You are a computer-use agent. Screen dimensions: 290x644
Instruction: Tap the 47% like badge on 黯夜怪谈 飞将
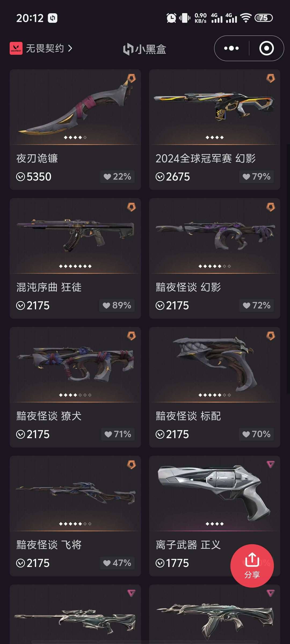coord(117,563)
